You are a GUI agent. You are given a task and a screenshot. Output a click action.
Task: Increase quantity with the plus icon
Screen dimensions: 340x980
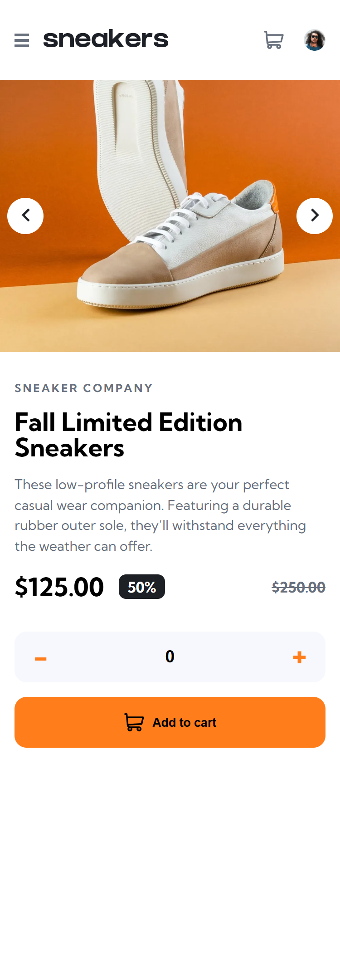click(x=299, y=657)
